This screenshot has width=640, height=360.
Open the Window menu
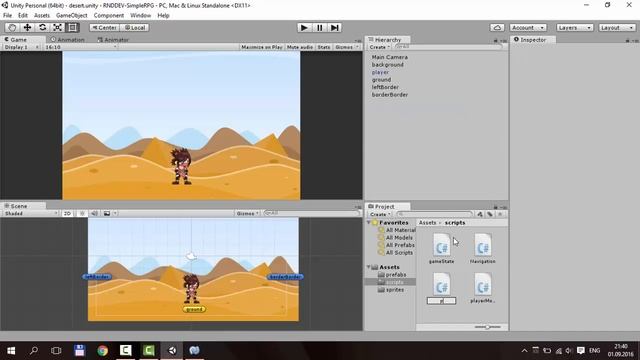140,16
